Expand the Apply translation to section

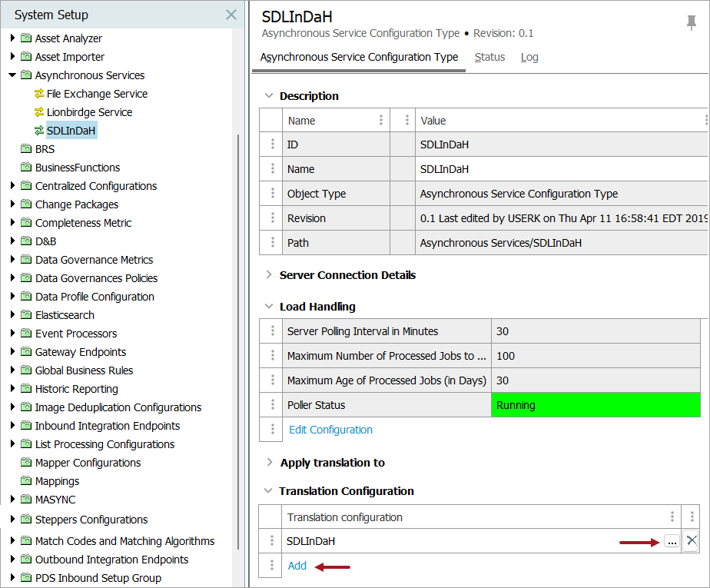point(269,463)
